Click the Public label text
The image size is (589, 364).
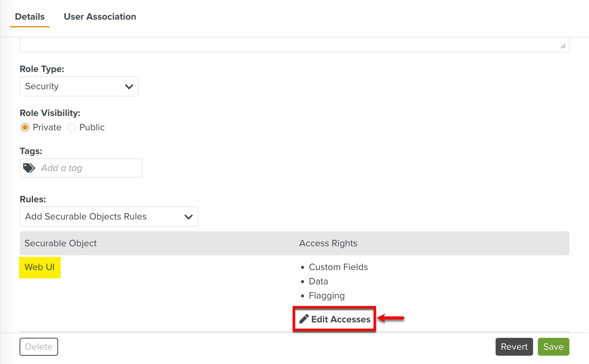click(x=92, y=127)
